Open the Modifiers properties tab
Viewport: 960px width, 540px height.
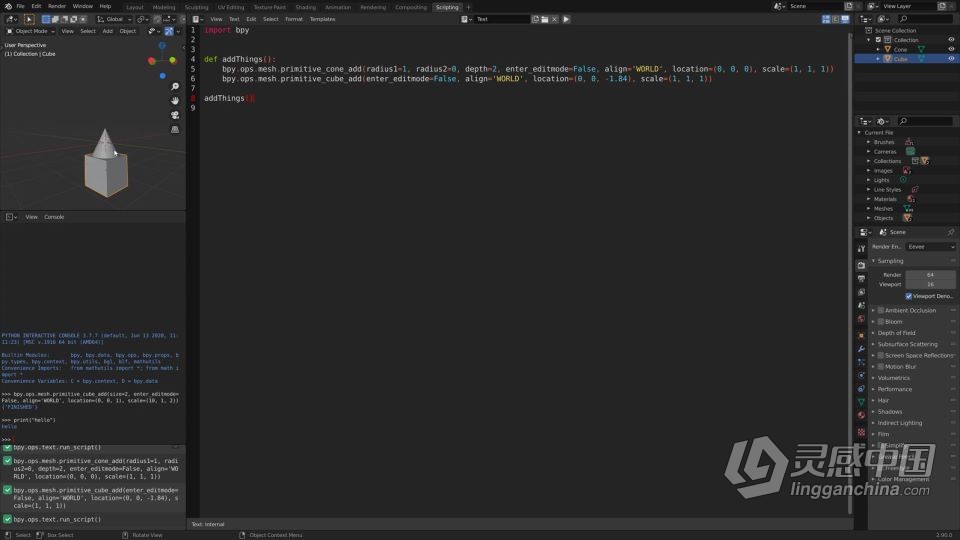point(861,349)
